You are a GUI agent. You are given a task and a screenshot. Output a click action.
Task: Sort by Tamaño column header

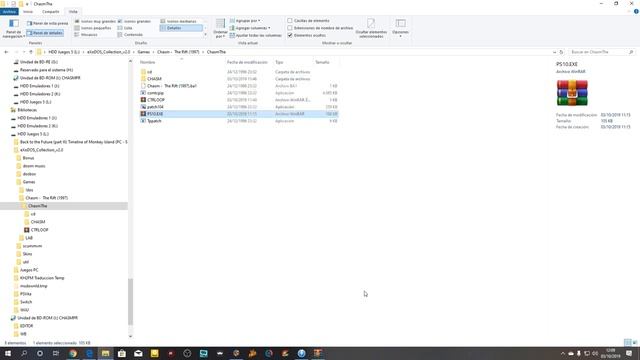(x=322, y=62)
